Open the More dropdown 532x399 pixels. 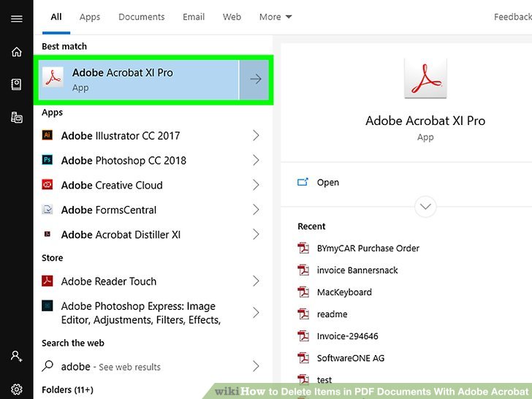275,17
